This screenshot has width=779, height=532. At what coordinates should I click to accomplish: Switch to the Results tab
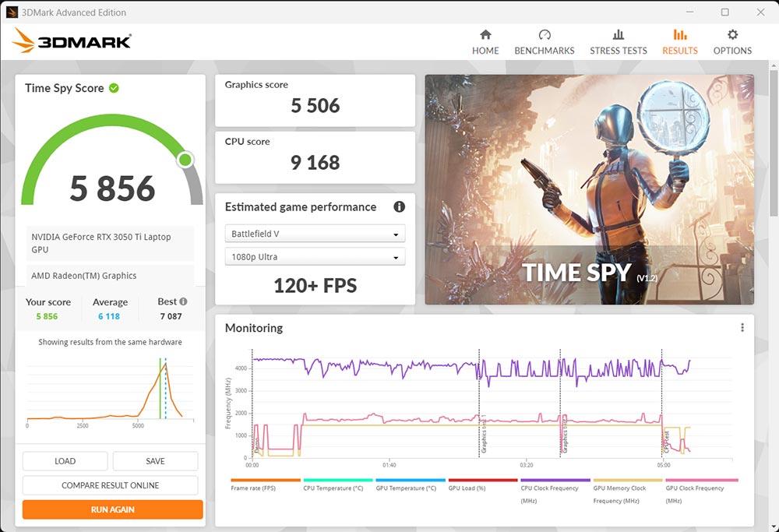(x=680, y=42)
